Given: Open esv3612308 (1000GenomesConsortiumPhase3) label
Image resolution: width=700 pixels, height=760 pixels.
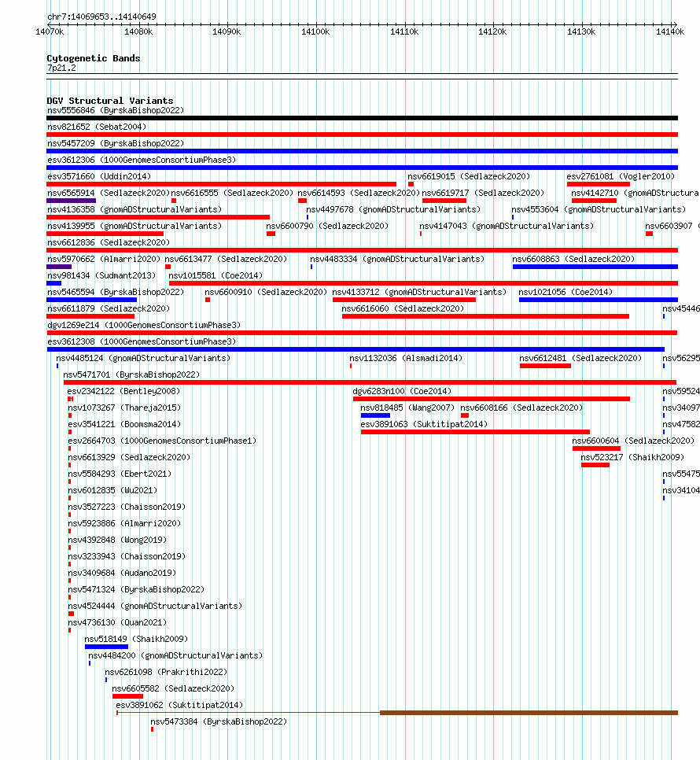Looking at the screenshot, I should click(x=142, y=341).
